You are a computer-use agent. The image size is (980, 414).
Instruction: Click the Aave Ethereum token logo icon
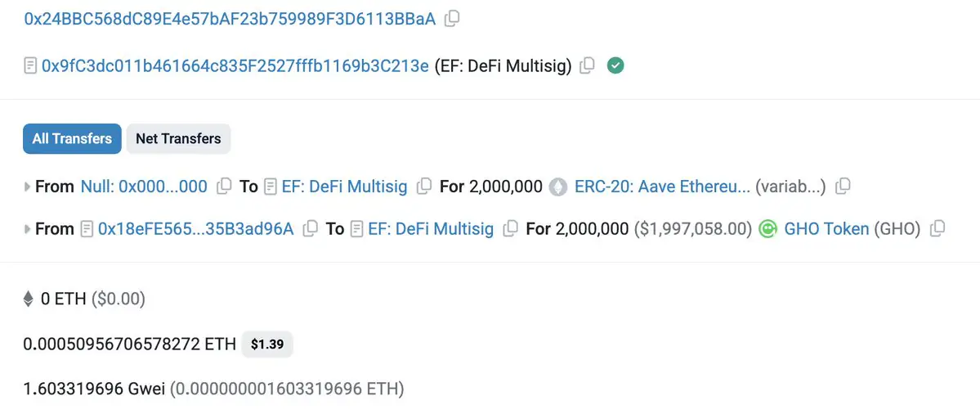click(558, 187)
